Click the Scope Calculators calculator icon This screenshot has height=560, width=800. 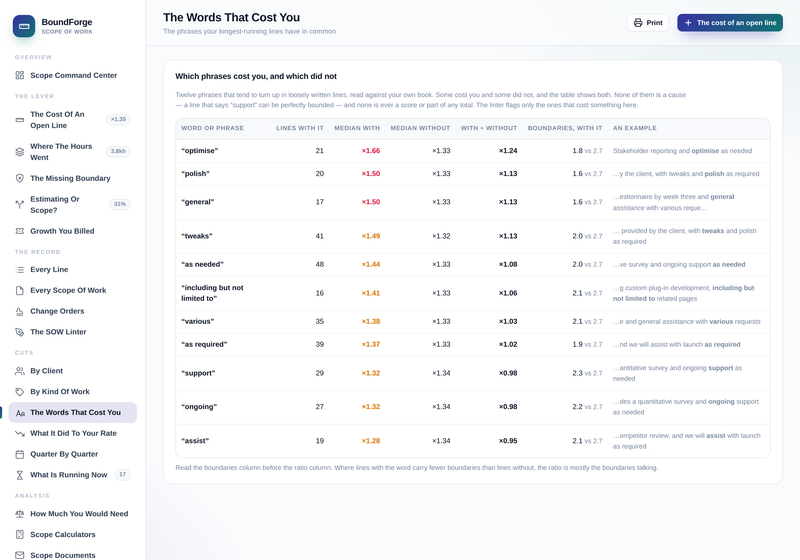coord(19,534)
